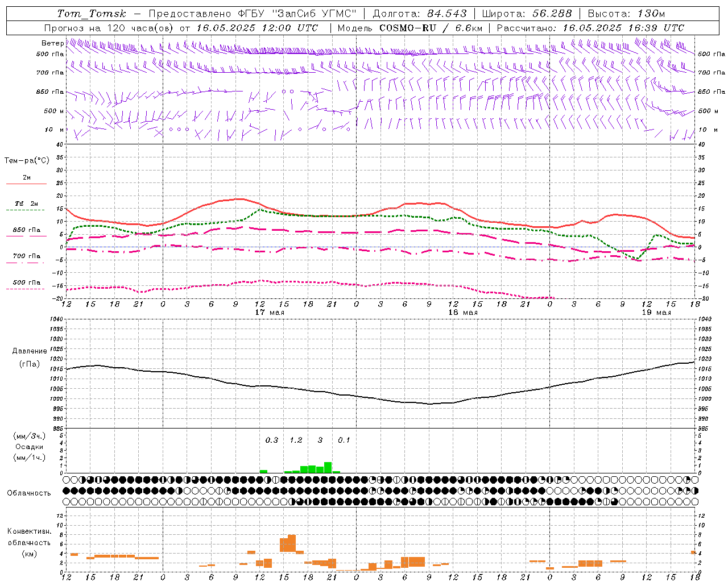
Task: Click the tallest green precipitation bar
Action: pos(328,467)
